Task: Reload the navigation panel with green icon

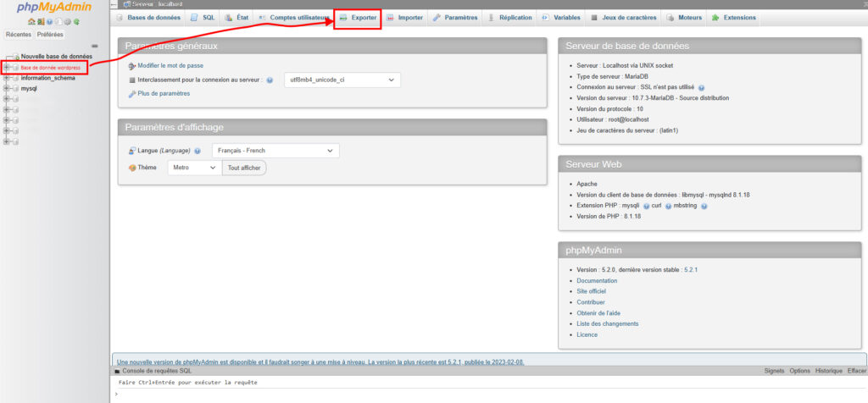Action: [76, 21]
